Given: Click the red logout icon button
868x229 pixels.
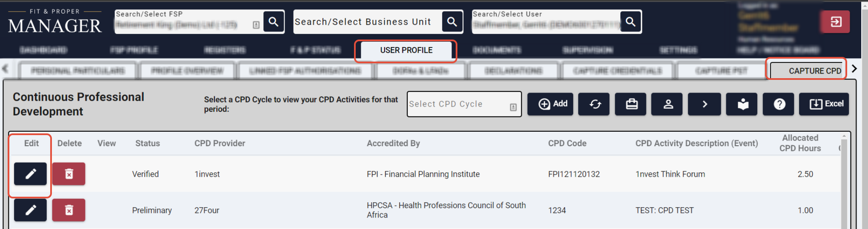Looking at the screenshot, I should (x=835, y=22).
